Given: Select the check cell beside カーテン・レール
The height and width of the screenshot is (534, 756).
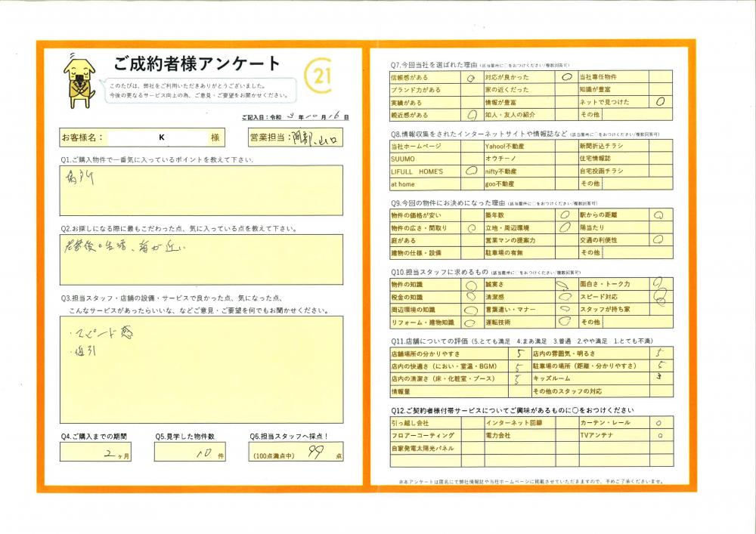Looking at the screenshot, I should 660,423.
